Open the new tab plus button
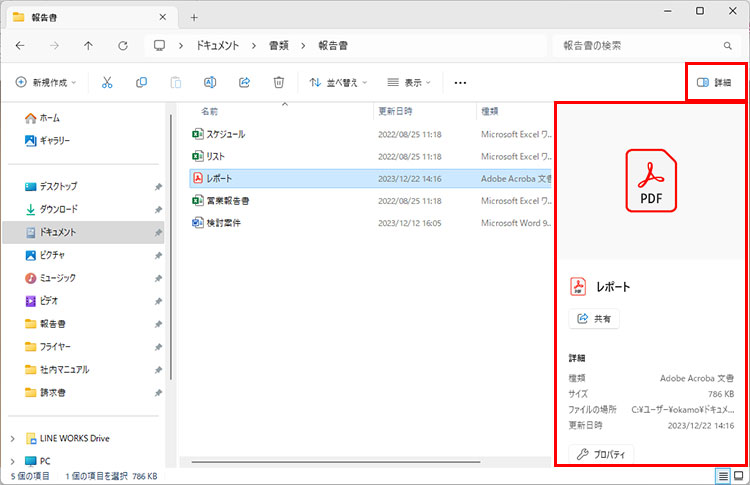The image size is (750, 485). pos(194,17)
